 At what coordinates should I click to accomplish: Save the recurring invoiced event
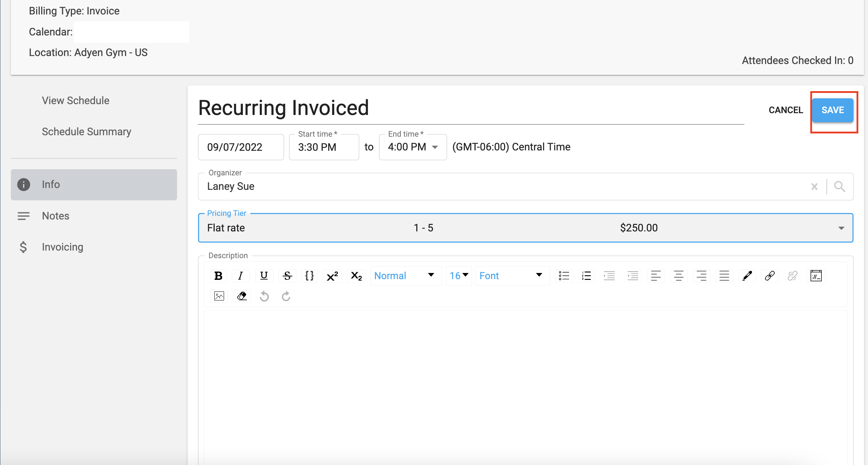(x=833, y=110)
